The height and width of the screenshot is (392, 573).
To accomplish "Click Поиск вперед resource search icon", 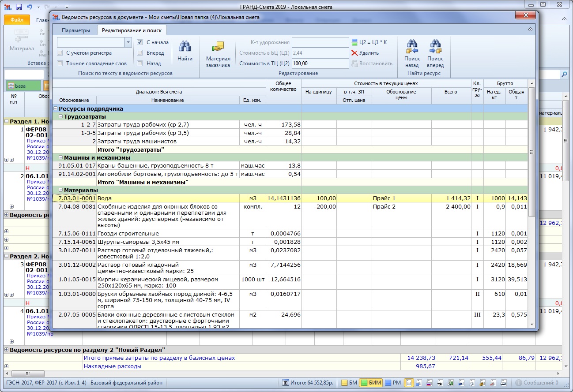I will click(x=435, y=46).
